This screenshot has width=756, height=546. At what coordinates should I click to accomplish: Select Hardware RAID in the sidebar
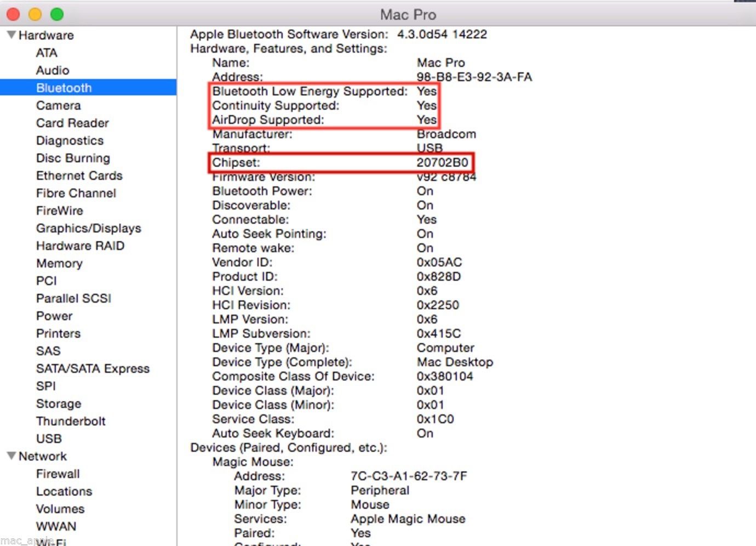click(x=81, y=246)
